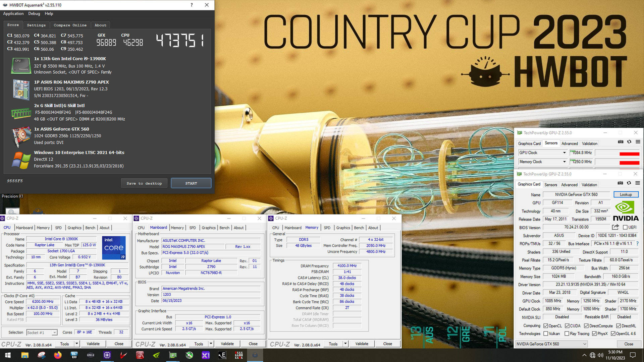This screenshot has height=362, width=644.
Task: Open File Explorer from the taskbar
Action: pos(25,355)
